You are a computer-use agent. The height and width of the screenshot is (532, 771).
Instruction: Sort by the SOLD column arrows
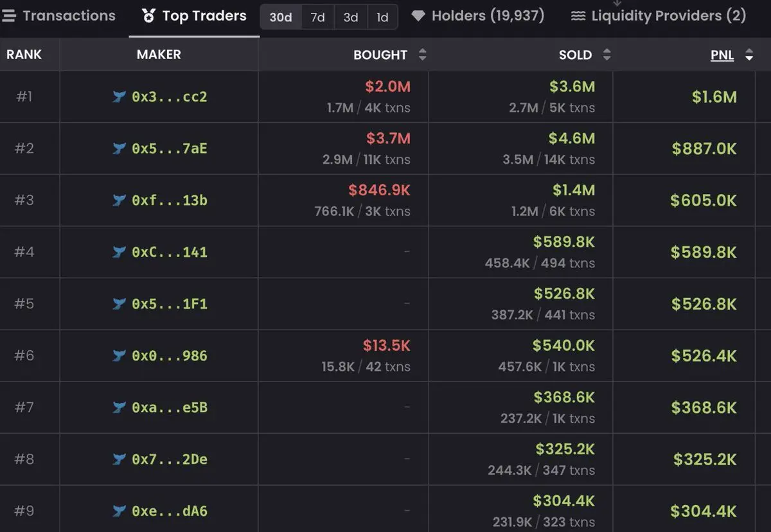tap(607, 55)
